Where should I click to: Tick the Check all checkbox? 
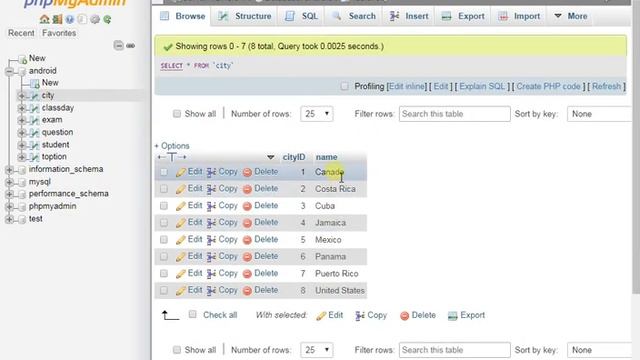coord(192,314)
